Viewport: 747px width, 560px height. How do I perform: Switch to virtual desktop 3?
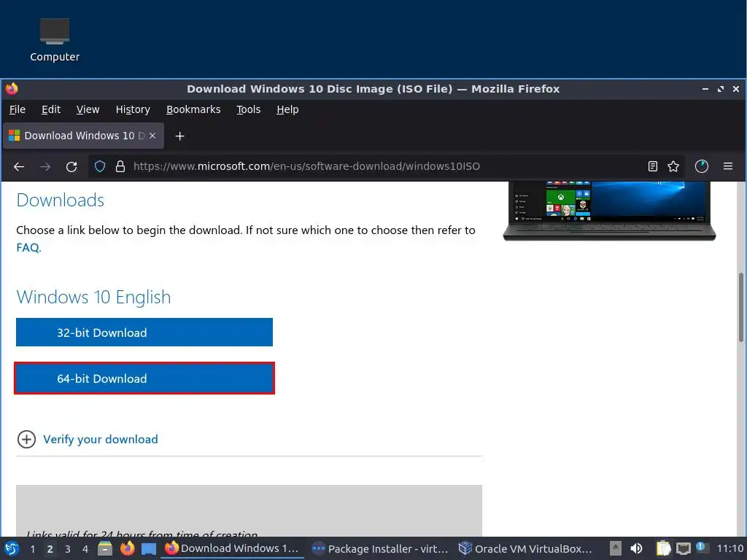pos(68,549)
